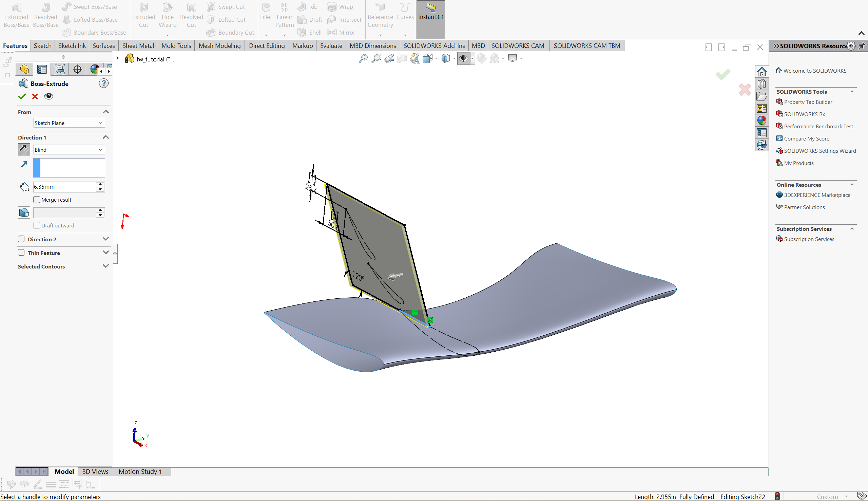Screen dimensions: 868x501
Task: Toggle detailed preview eye icon
Action: (x=49, y=97)
